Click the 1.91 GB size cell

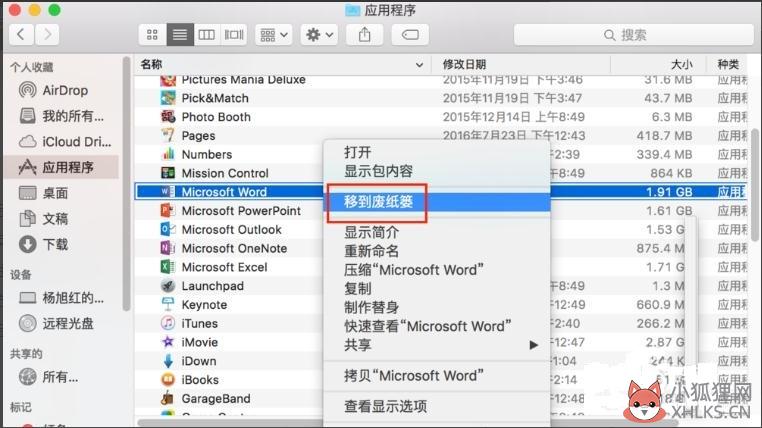pyautogui.click(x=669, y=192)
